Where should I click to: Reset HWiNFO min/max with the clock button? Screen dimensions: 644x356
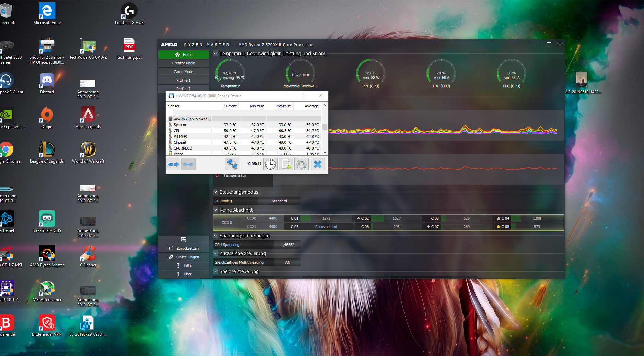tap(270, 164)
